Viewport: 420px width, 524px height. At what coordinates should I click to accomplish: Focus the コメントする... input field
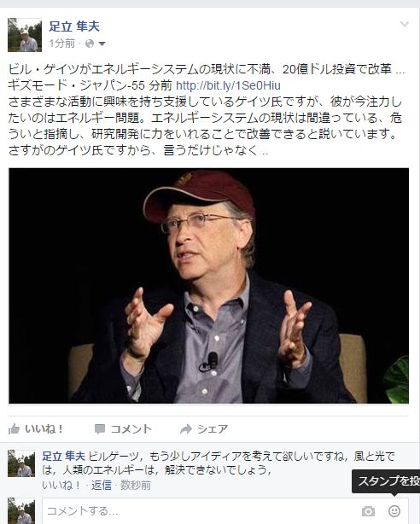(201, 511)
